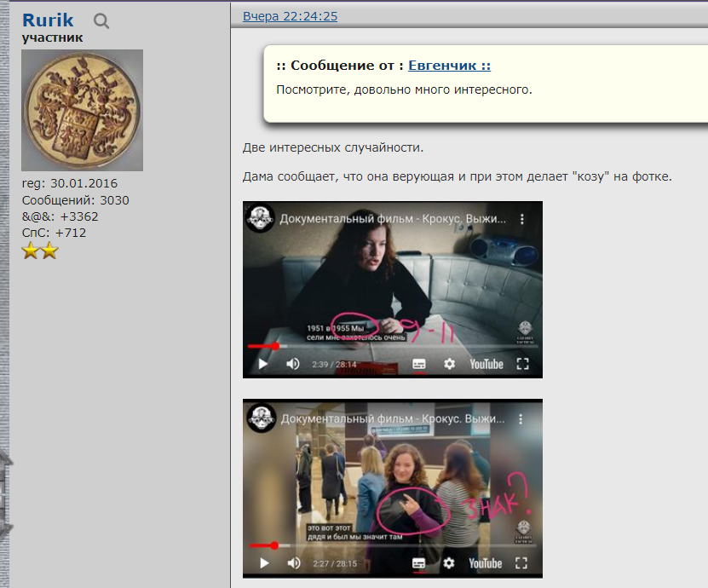708x588 pixels.
Task: Click channel avatar on the second video
Action: [262, 418]
